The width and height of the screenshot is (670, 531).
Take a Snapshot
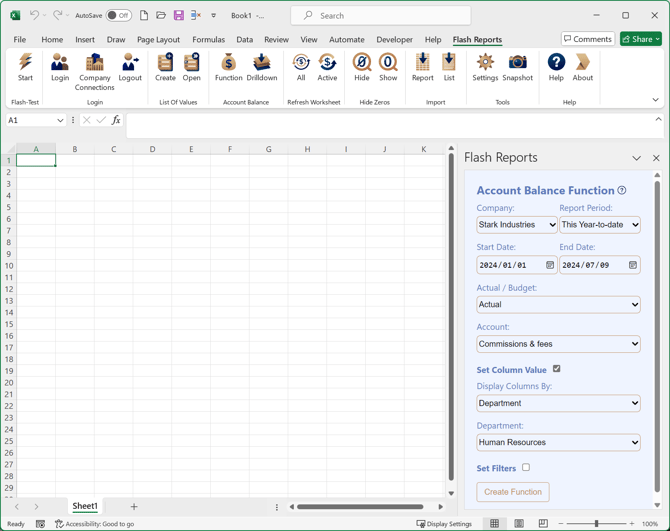click(x=517, y=67)
